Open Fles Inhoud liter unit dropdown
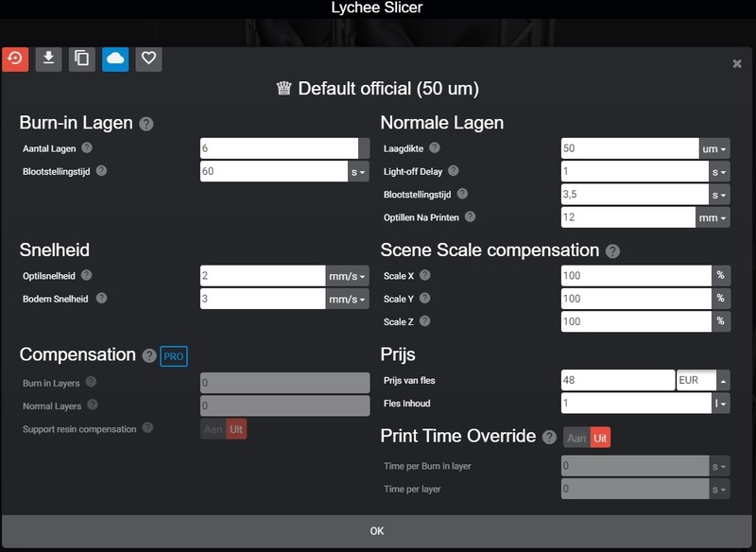The width and height of the screenshot is (756, 552). pos(721,403)
